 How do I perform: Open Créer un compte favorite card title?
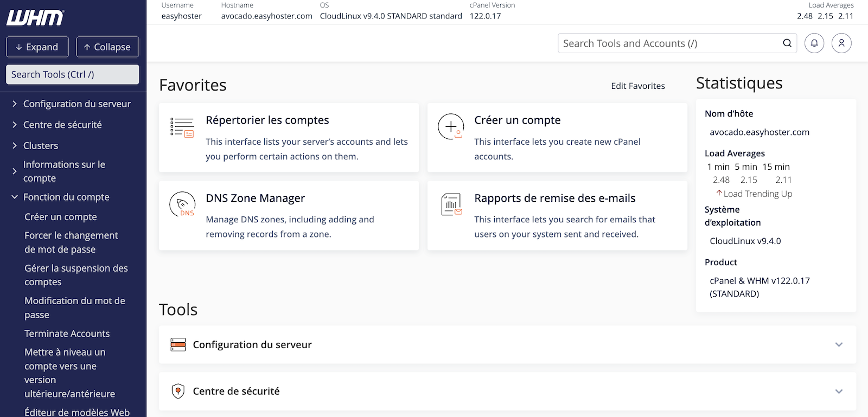click(518, 120)
